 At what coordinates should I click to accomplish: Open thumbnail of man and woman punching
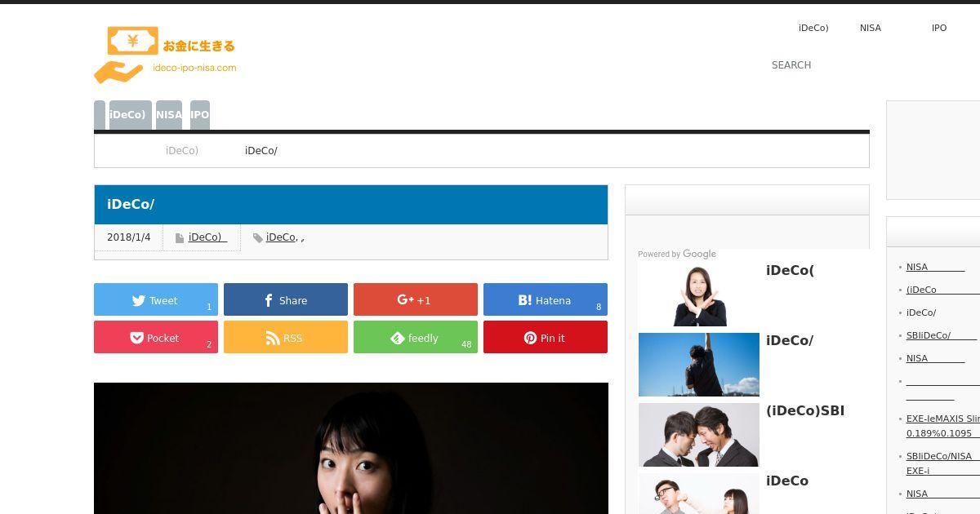699,494
